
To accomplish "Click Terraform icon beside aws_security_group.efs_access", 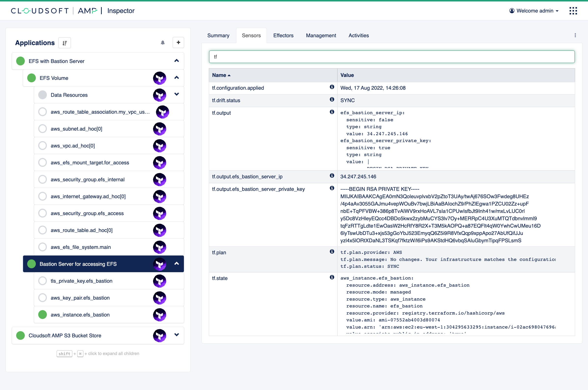I will point(160,213).
